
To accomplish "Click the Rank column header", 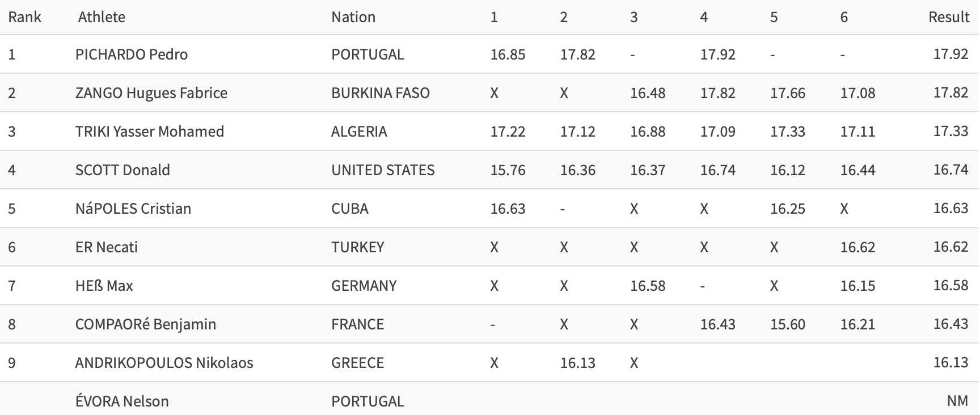I will tap(24, 17).
